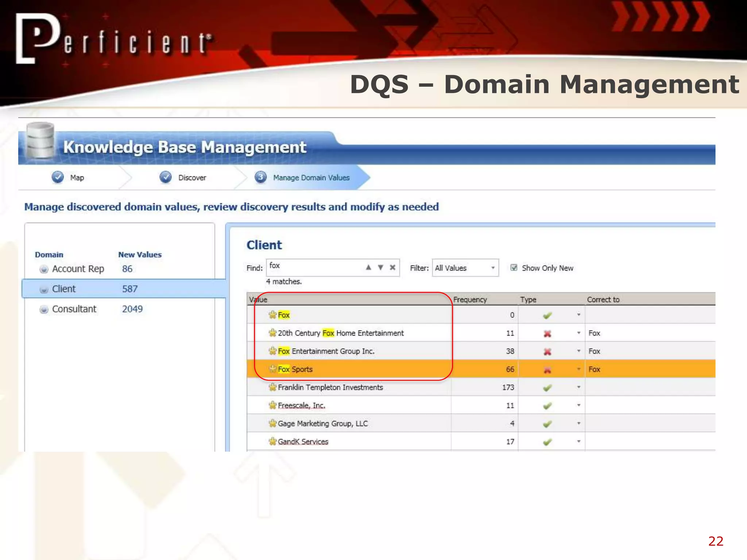Click the Knowledge Base Management database icon
This screenshot has width=747, height=560.
pos(40,141)
